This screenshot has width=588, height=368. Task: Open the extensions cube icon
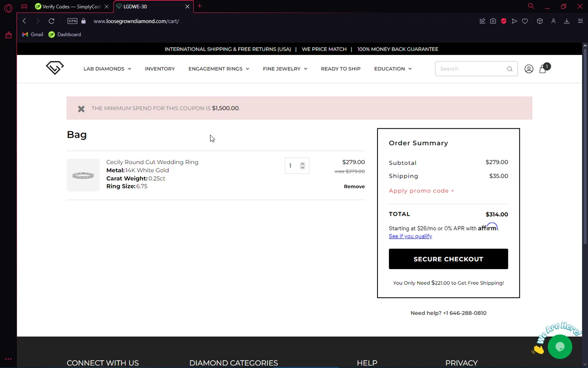[540, 21]
